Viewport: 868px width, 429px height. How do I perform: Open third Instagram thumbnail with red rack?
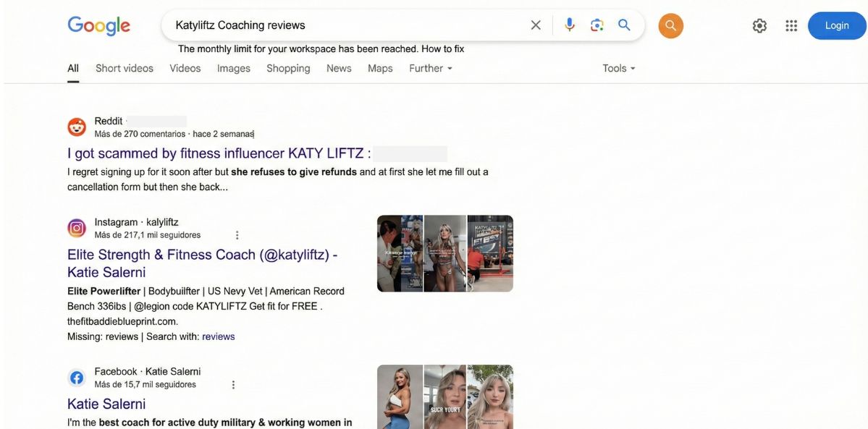490,253
